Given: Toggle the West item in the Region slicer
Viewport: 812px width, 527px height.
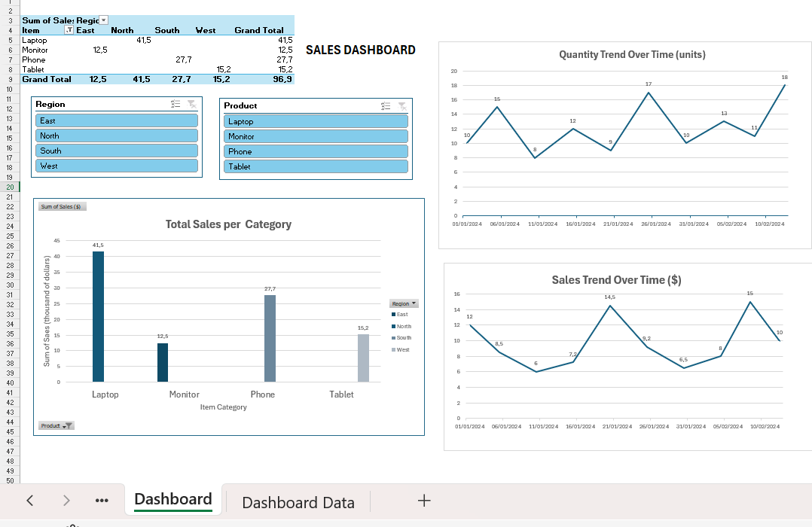Looking at the screenshot, I should pos(116,166).
